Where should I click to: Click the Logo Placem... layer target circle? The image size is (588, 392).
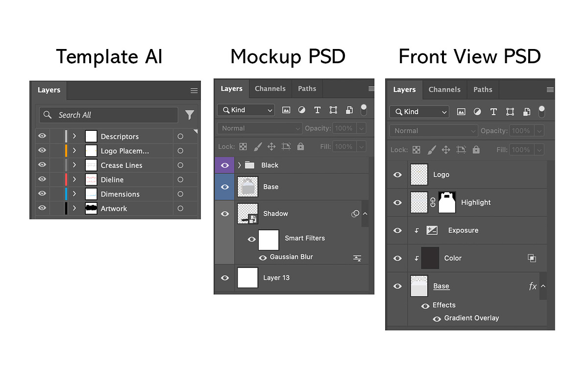(180, 151)
